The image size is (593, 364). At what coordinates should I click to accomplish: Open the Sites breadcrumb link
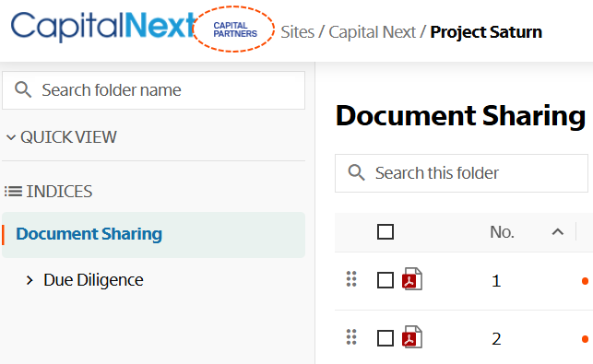point(297,31)
